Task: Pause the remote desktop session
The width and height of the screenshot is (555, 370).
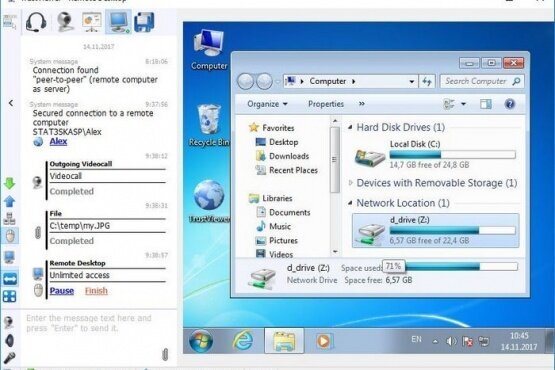Action: [62, 291]
